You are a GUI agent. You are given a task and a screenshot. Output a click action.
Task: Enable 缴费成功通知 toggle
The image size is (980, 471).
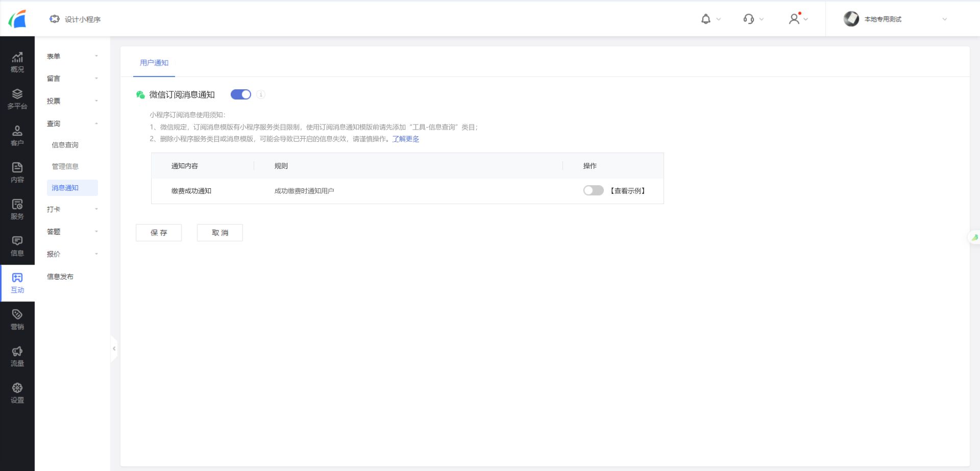pyautogui.click(x=594, y=190)
